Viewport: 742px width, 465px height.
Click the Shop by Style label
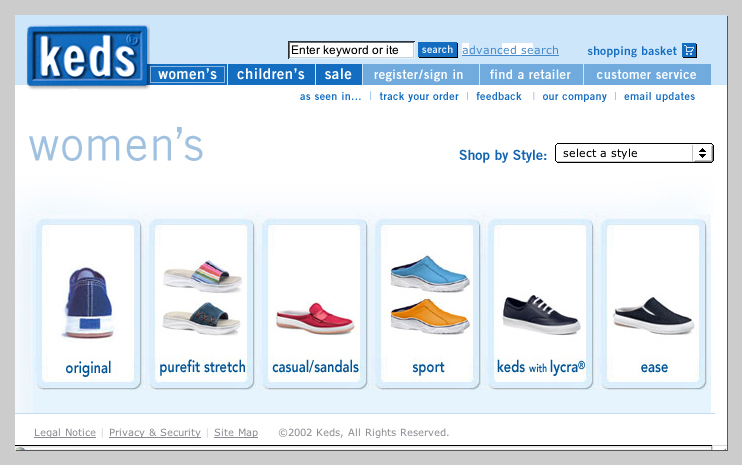pyautogui.click(x=503, y=155)
